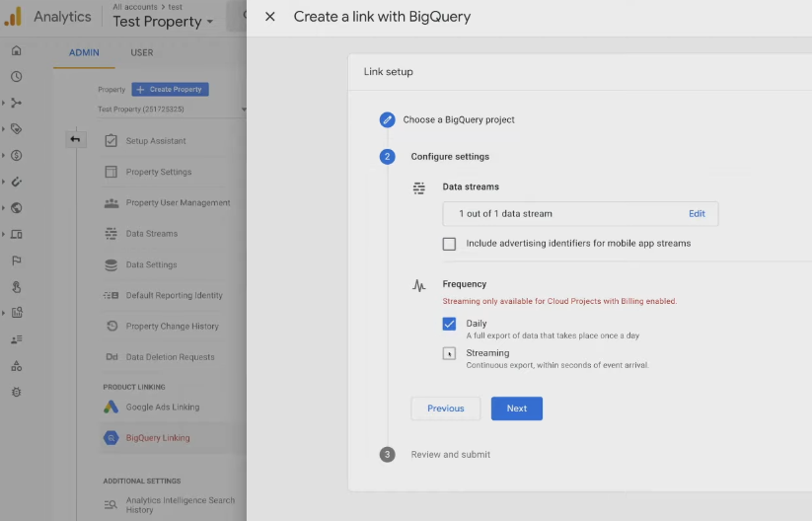Open BigQuery Linking in Product Linking
The width and height of the screenshot is (812, 521).
(157, 438)
